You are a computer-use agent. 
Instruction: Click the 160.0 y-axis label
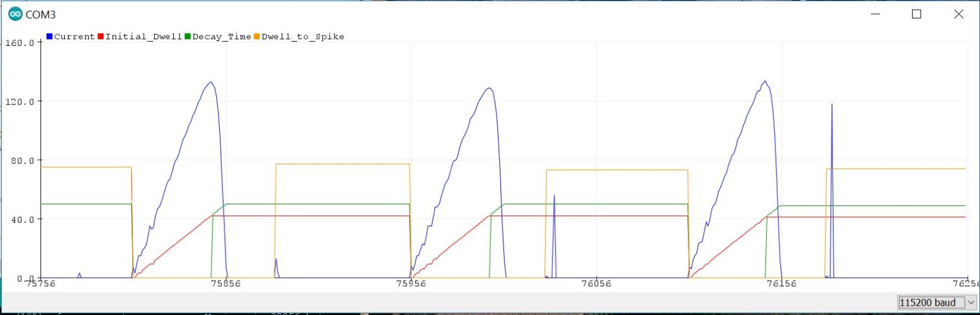[x=20, y=43]
